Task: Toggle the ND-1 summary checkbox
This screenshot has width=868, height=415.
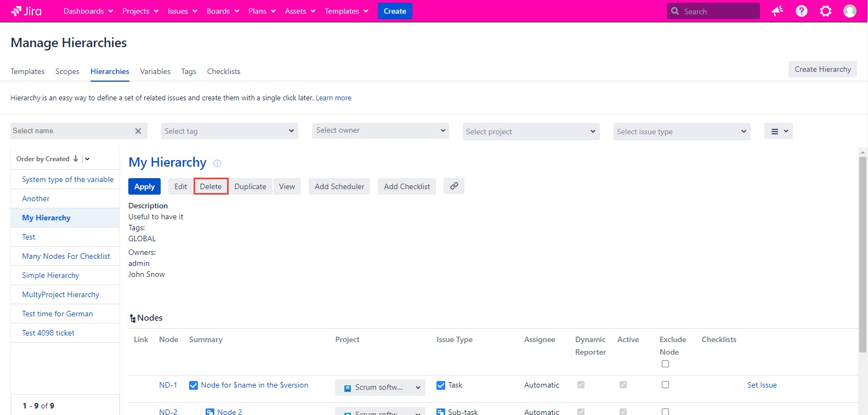Action: tap(194, 385)
